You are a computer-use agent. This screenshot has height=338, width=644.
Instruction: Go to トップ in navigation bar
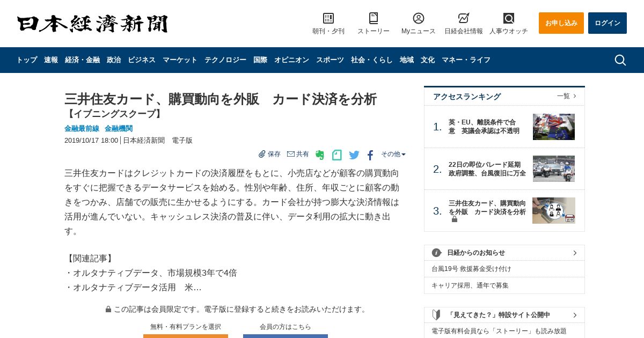27,60
